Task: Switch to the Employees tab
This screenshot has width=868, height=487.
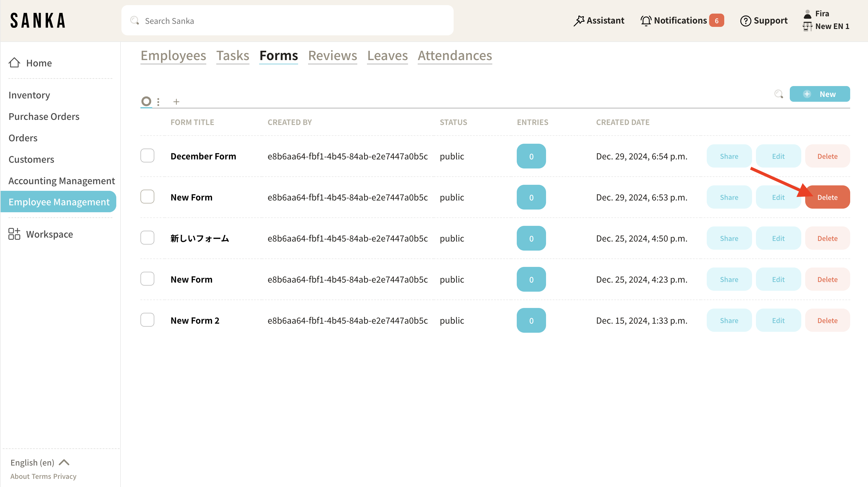Action: coord(173,56)
